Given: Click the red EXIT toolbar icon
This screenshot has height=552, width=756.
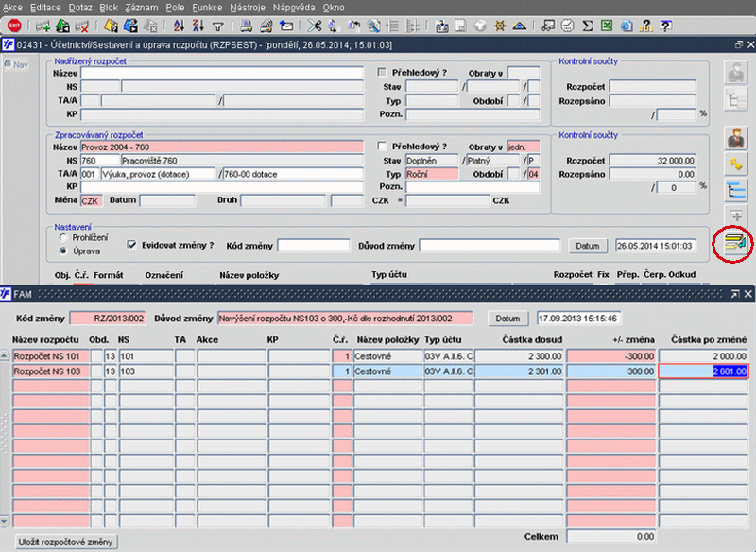Looking at the screenshot, I should [14, 26].
